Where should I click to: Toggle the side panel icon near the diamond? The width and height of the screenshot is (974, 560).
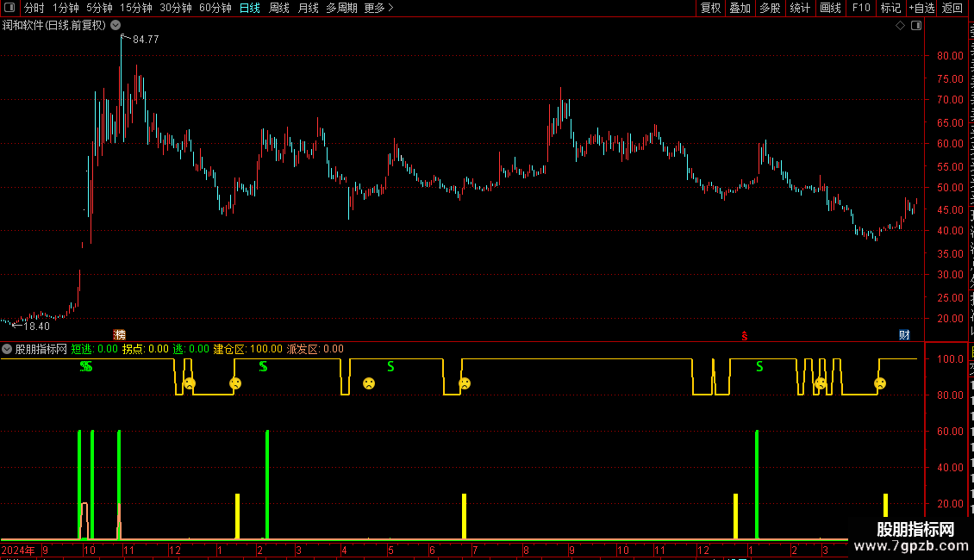pyautogui.click(x=916, y=26)
